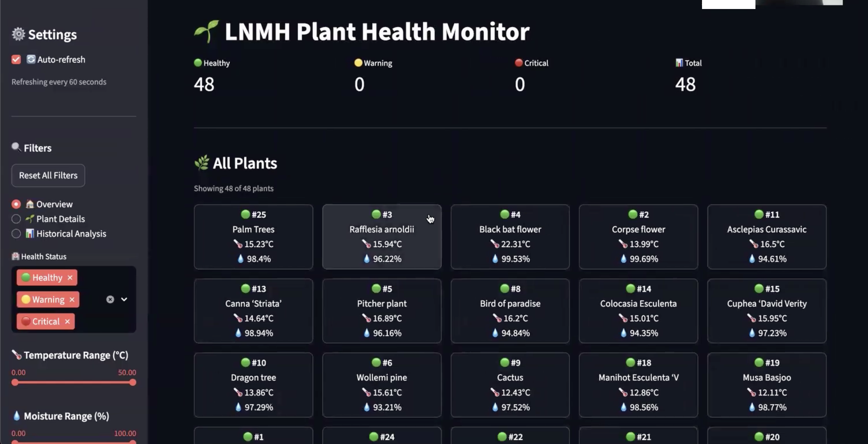Click the Settings gear icon

pos(18,34)
